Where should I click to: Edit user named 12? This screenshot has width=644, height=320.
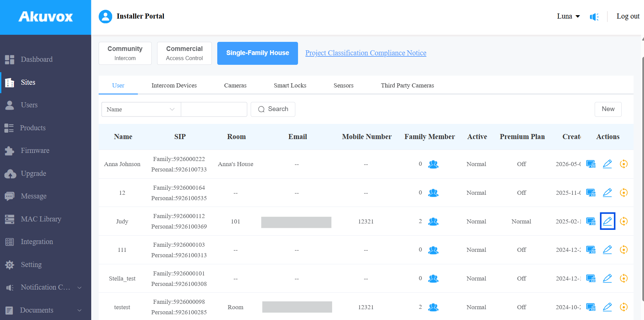click(607, 193)
